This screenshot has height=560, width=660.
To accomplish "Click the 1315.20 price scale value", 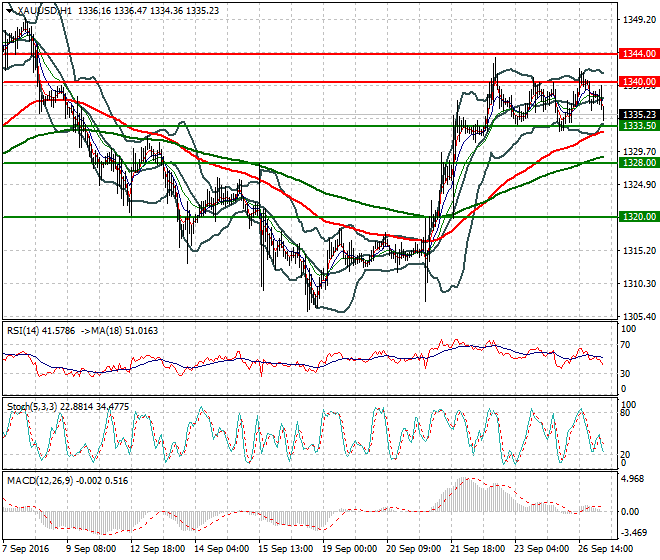I will tap(639, 251).
